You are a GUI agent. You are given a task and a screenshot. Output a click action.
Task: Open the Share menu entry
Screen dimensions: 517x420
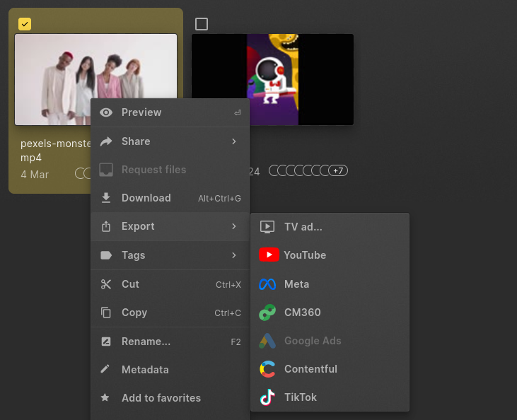(x=170, y=141)
